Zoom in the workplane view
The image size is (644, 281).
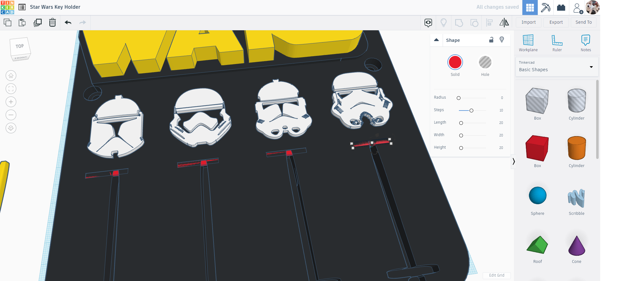[11, 102]
